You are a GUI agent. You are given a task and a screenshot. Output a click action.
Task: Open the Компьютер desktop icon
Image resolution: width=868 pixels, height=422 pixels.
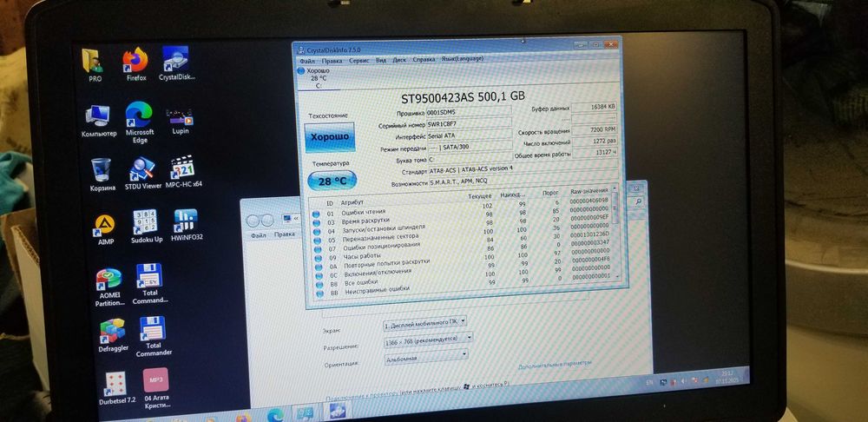coord(99,121)
